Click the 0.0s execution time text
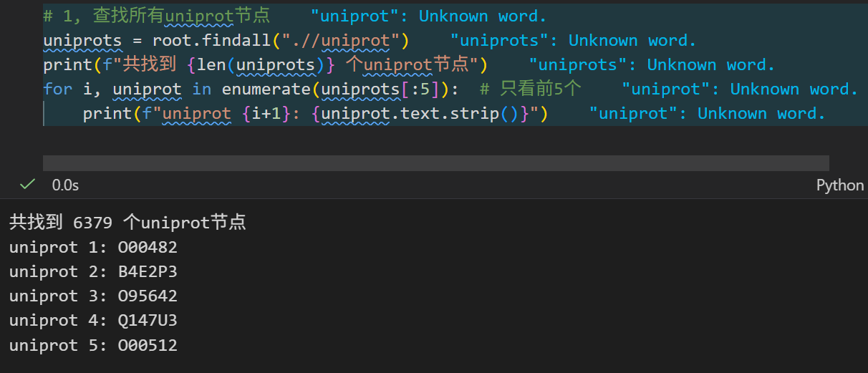Screen dimensions: 868x373 (x=65, y=185)
